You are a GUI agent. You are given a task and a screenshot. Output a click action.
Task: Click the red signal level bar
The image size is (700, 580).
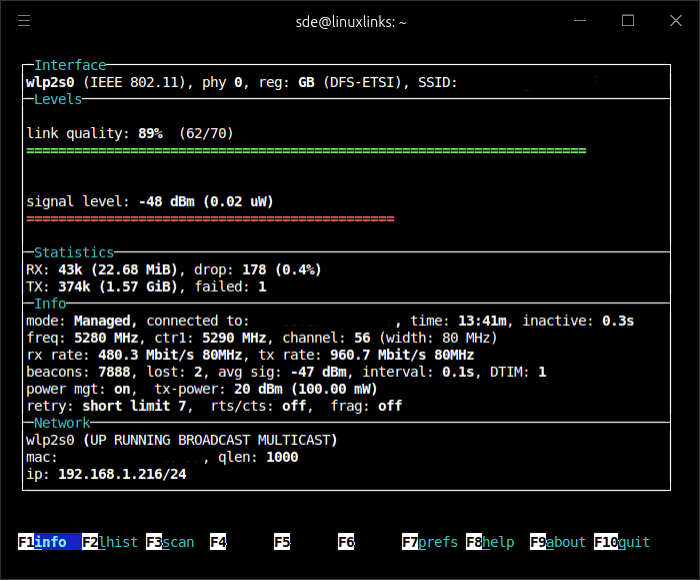point(210,219)
